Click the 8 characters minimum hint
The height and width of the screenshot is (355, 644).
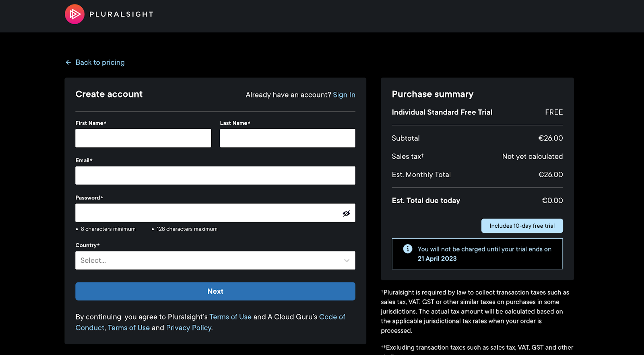(x=108, y=229)
